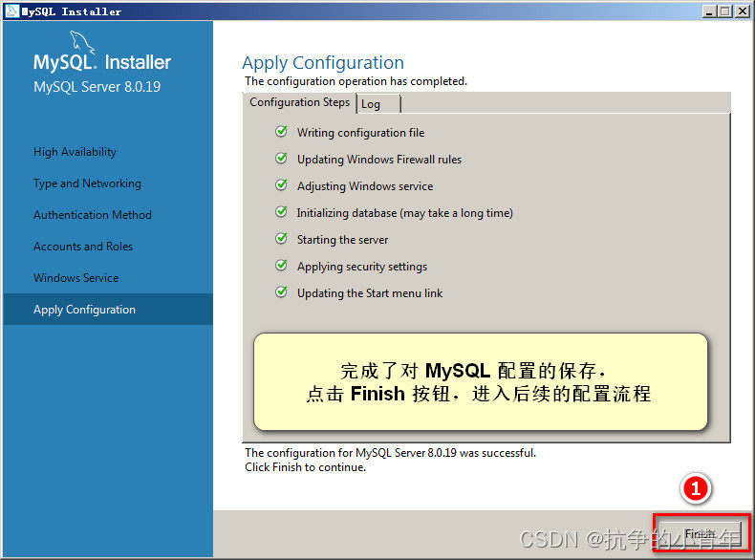Click the check icon beside Initializing database
The width and height of the screenshot is (755, 560).
click(x=281, y=212)
